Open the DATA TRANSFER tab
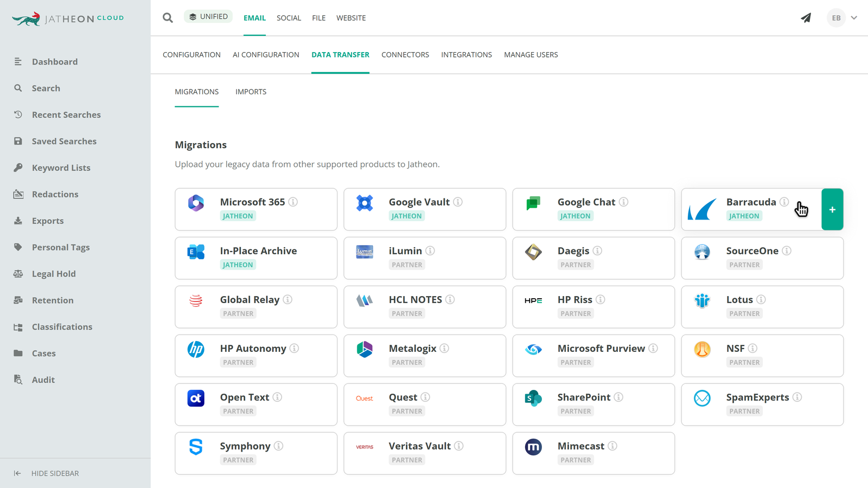The height and width of the screenshot is (488, 868). coord(340,55)
